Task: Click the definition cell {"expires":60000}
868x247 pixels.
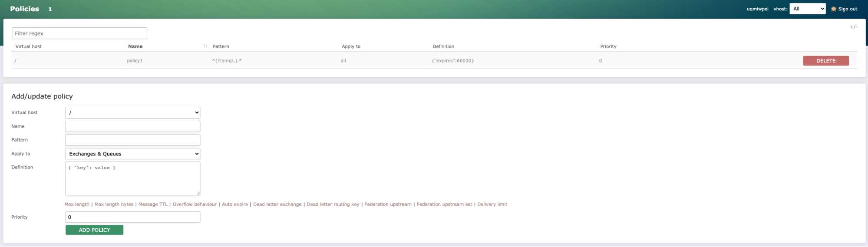Action: (x=452, y=61)
